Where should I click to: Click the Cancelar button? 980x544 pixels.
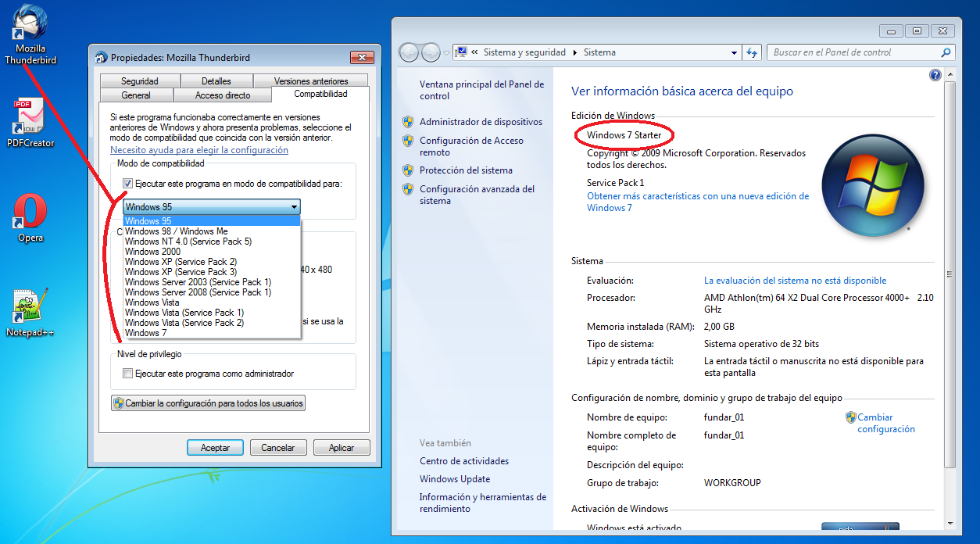tap(278, 448)
